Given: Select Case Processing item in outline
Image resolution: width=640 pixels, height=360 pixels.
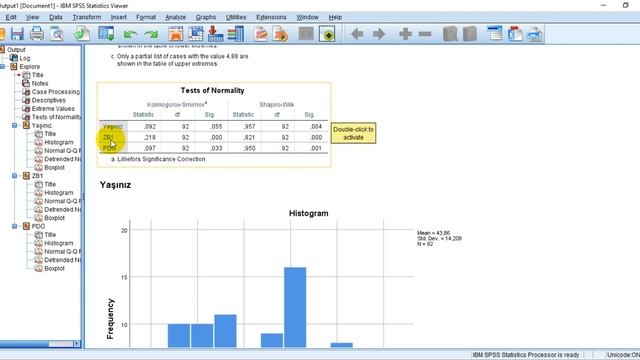Looking at the screenshot, I should pos(56,92).
